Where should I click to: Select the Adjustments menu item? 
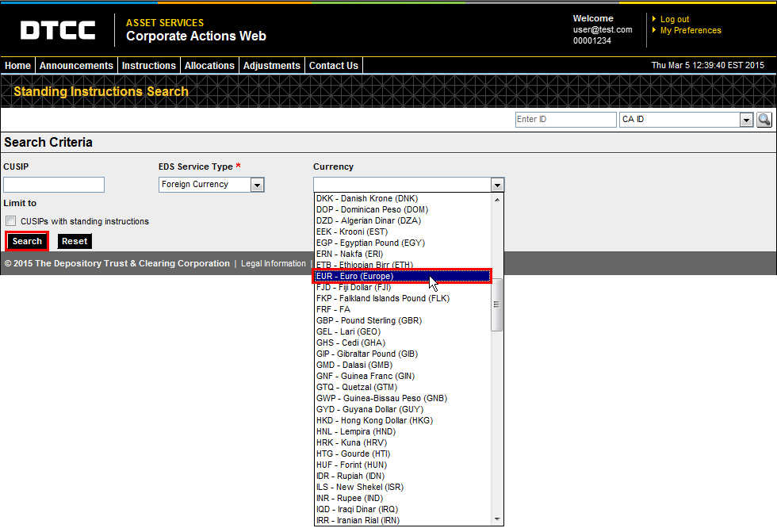(272, 66)
